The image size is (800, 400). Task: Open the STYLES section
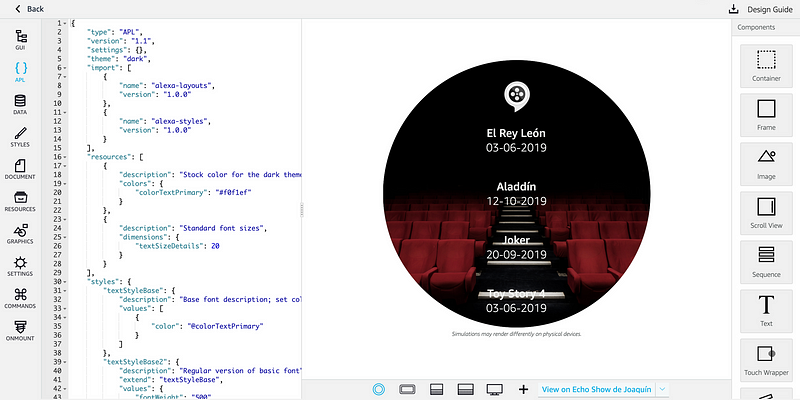20,137
